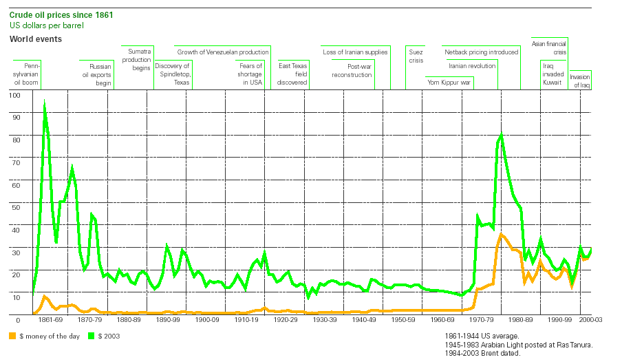Click 'Loss of Iranian supplies' label
622x364 pixels.
355,52
